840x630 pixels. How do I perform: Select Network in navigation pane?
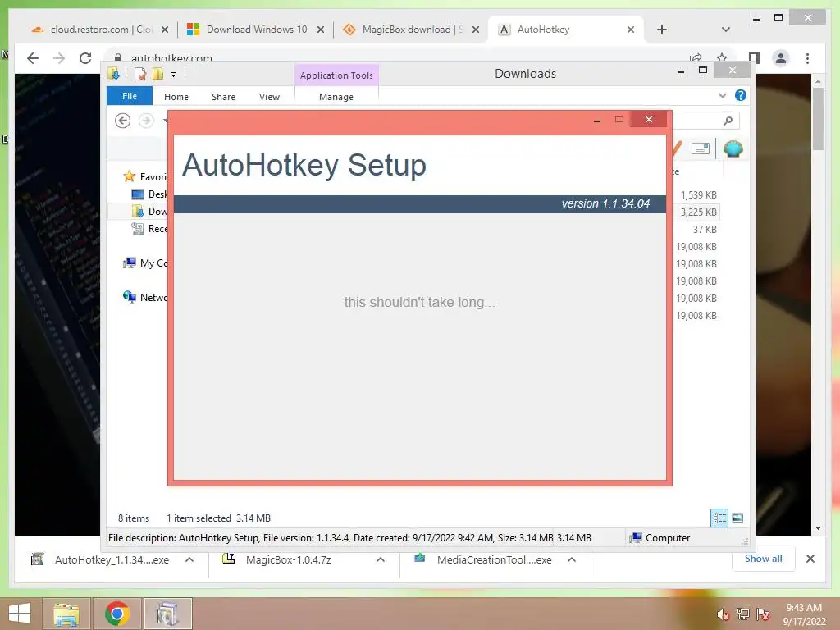tap(145, 297)
